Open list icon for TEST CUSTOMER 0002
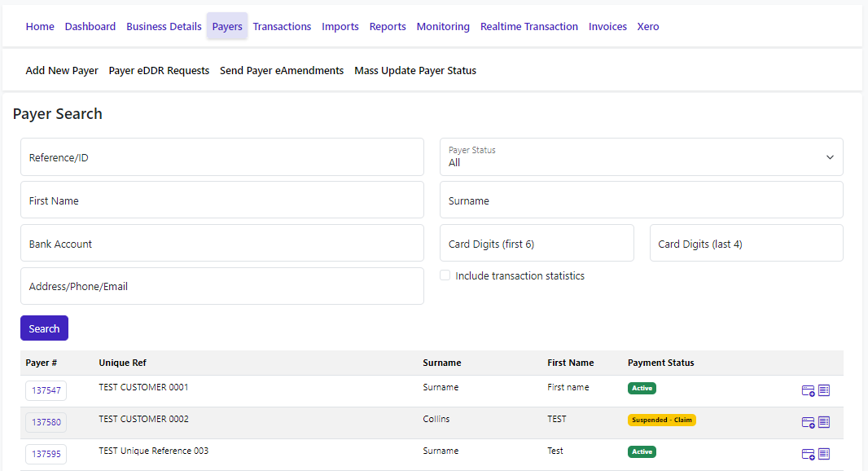 [x=824, y=422]
